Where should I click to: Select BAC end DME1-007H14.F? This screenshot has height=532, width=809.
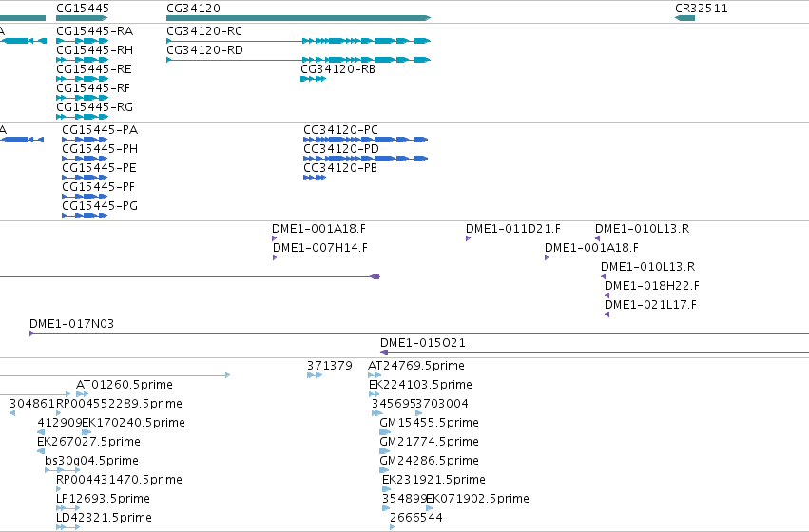[x=275, y=257]
